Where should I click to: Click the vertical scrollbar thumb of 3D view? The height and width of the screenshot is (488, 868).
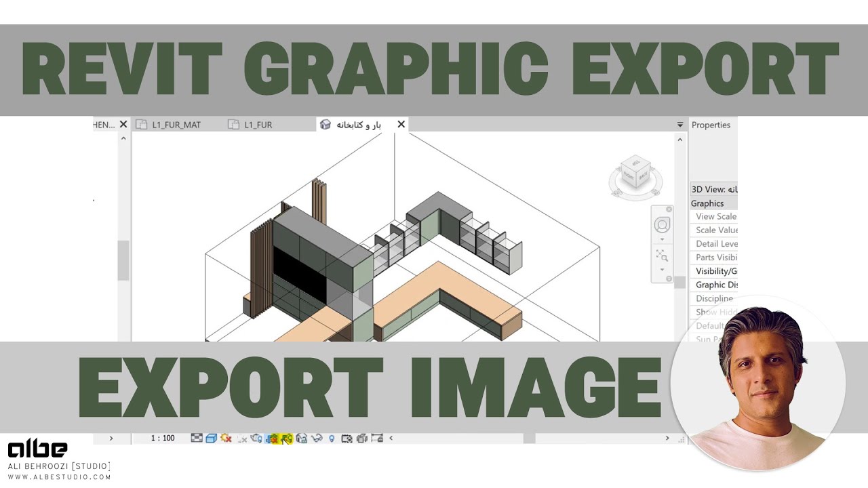(680, 282)
